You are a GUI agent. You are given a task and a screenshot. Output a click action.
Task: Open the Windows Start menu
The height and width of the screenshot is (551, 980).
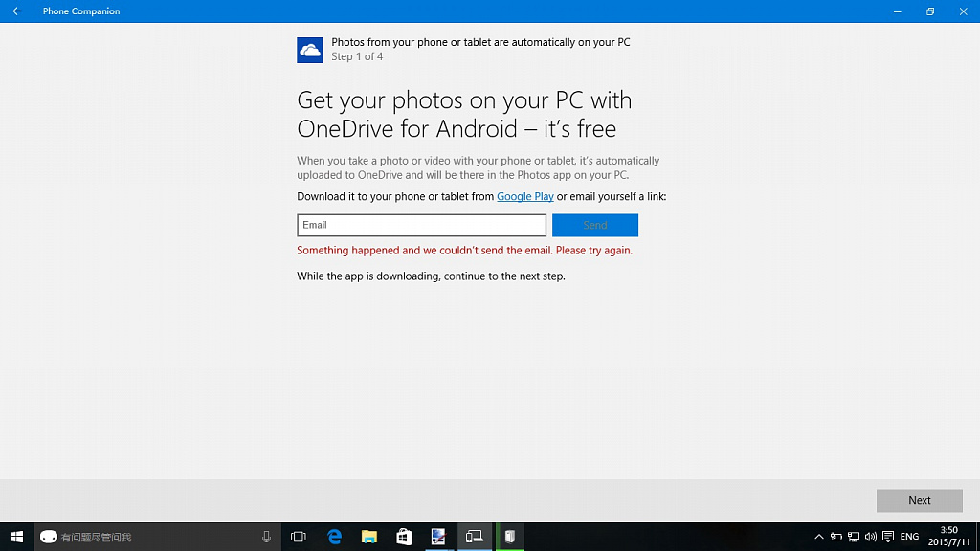(x=17, y=537)
